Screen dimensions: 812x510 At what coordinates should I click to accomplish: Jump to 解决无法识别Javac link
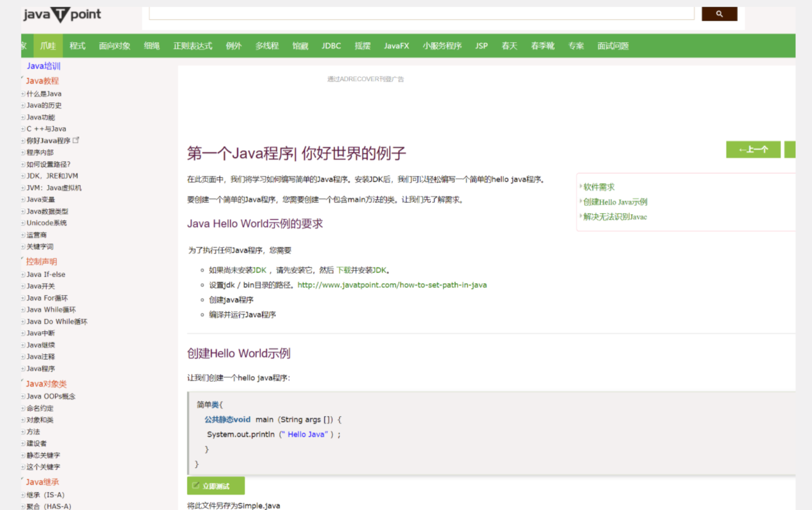coord(615,217)
